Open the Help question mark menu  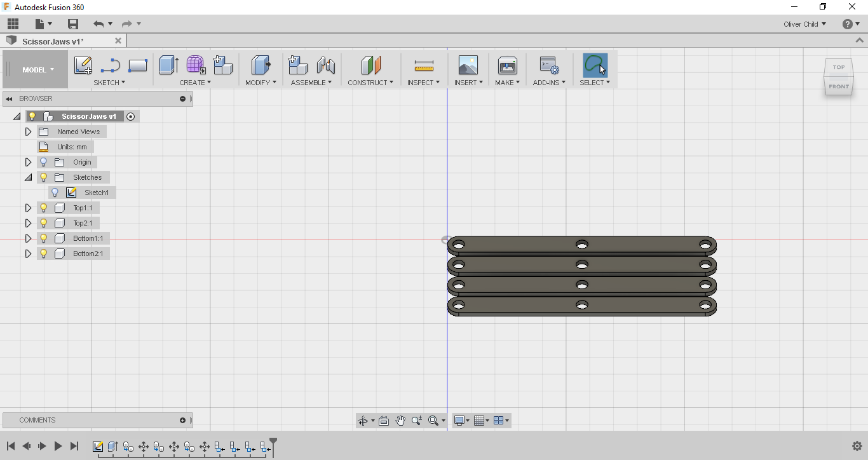(851, 24)
